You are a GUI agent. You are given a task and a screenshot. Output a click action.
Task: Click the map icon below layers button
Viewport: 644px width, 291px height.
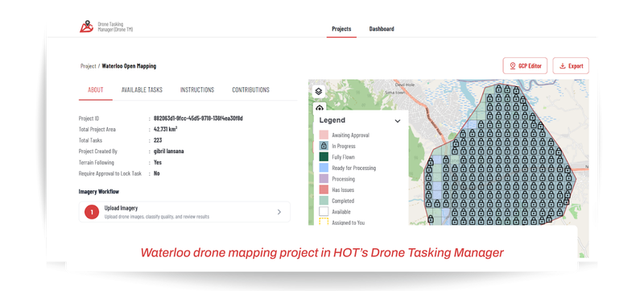coord(319,108)
